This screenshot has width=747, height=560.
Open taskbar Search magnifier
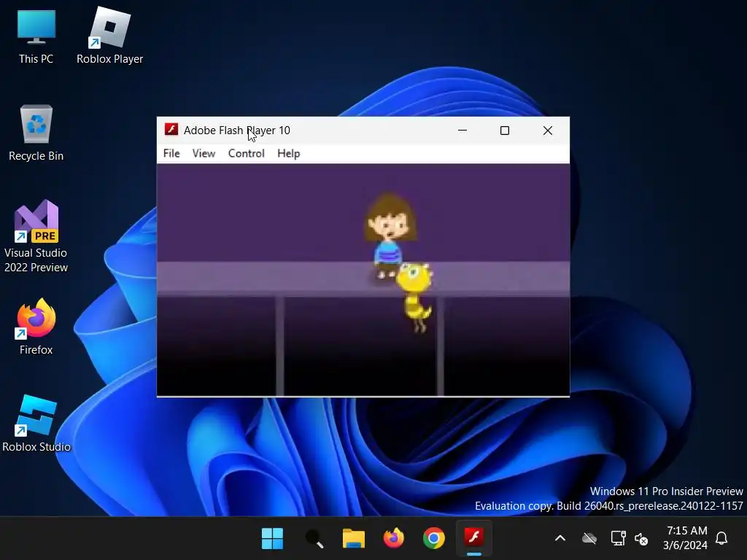[314, 539]
